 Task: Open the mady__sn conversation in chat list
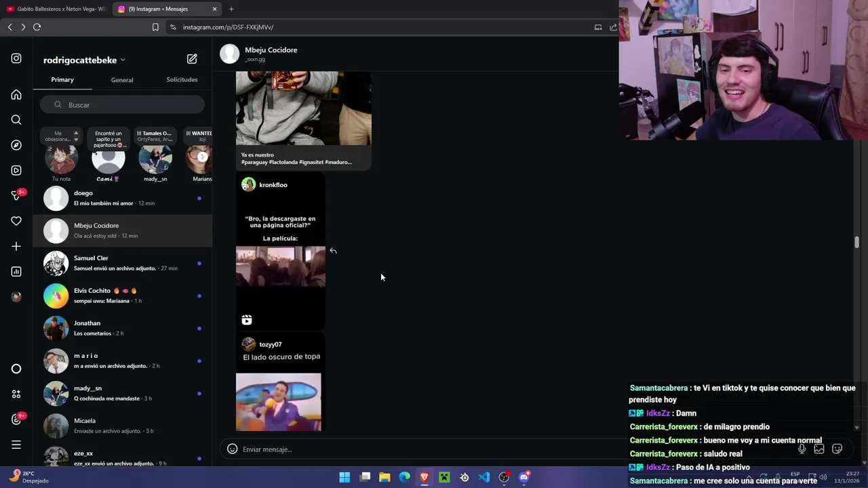pyautogui.click(x=122, y=393)
